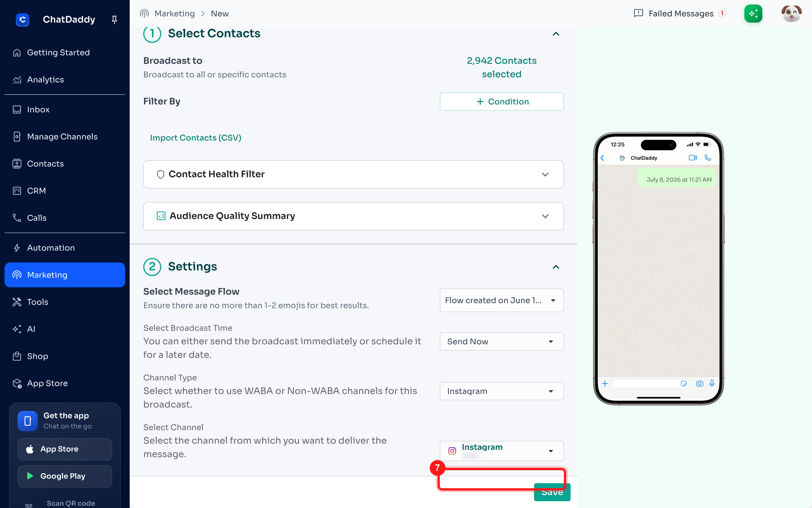Add a filter Condition
Viewport: 812px width, 508px height.
pyautogui.click(x=502, y=102)
